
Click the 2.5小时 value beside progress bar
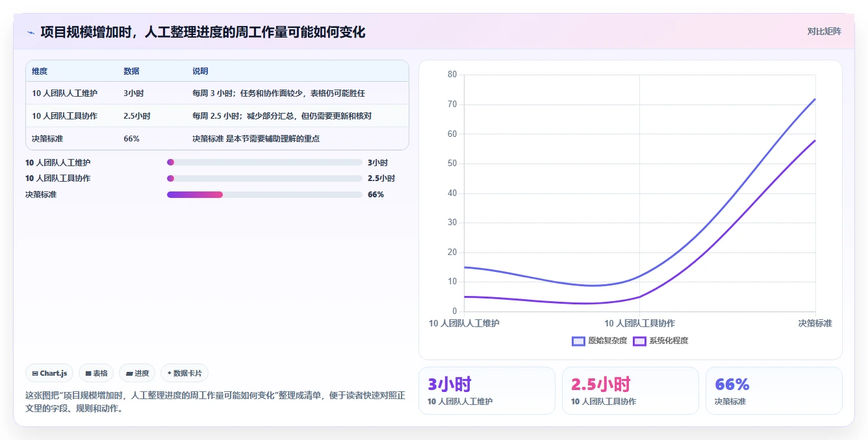(x=381, y=178)
